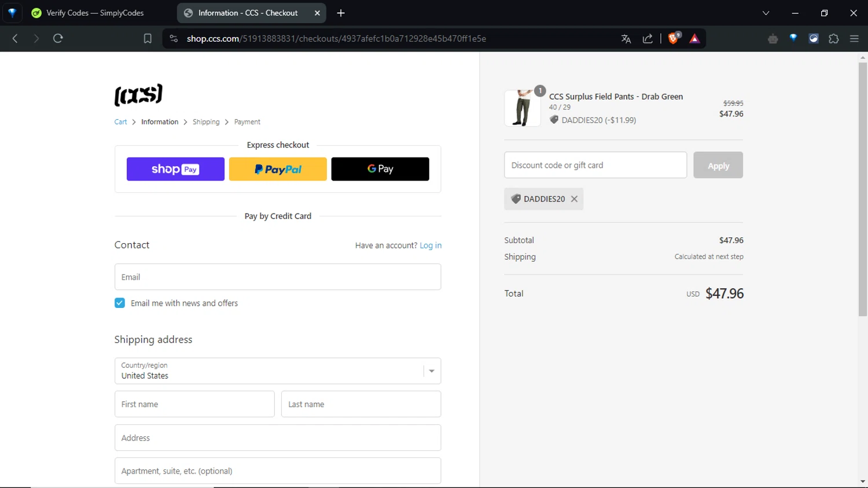Viewport: 868px width, 488px height.
Task: Click the Shipping breadcrumb step
Action: pyautogui.click(x=206, y=122)
